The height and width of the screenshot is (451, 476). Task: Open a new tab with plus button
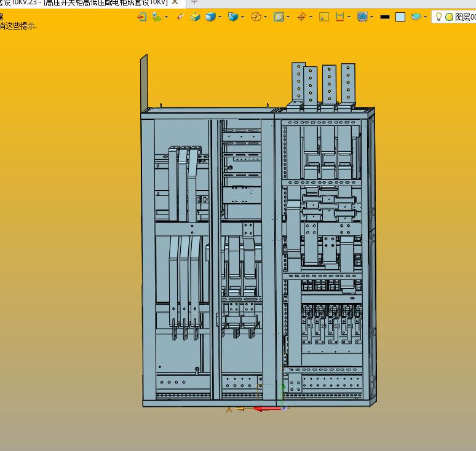click(194, 2)
